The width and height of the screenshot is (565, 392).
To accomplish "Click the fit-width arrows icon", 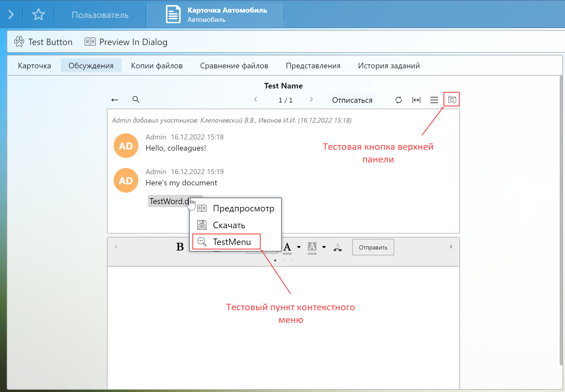I will (x=416, y=100).
